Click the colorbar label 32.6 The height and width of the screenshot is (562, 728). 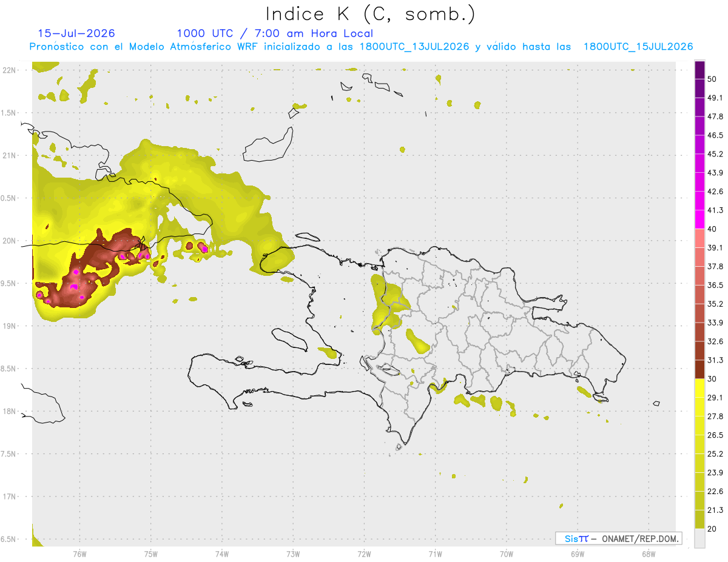tap(715, 341)
